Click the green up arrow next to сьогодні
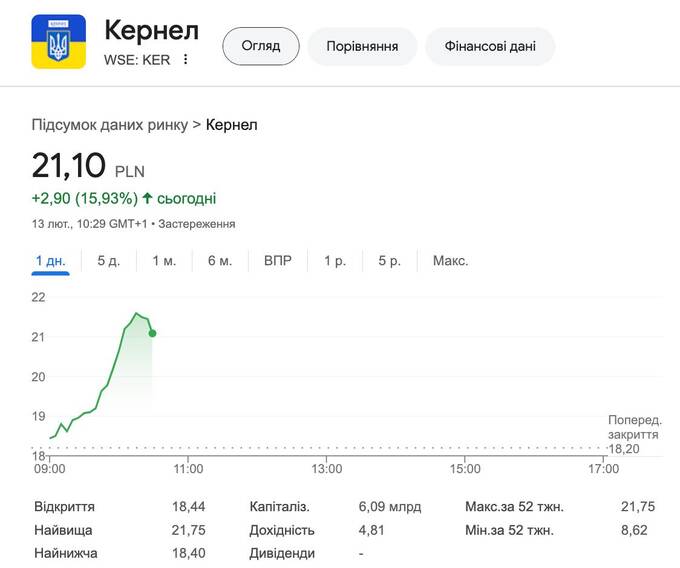Viewport: 680px width, 568px height. (148, 198)
